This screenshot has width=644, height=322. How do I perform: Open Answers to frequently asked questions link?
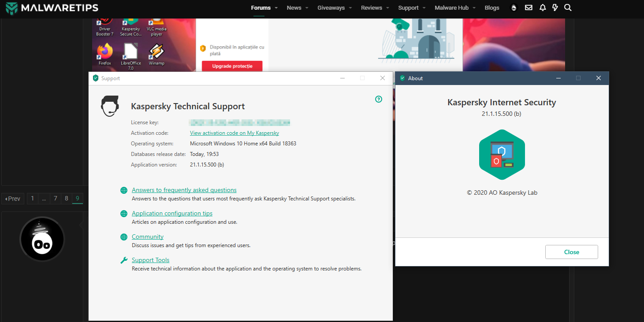click(184, 190)
